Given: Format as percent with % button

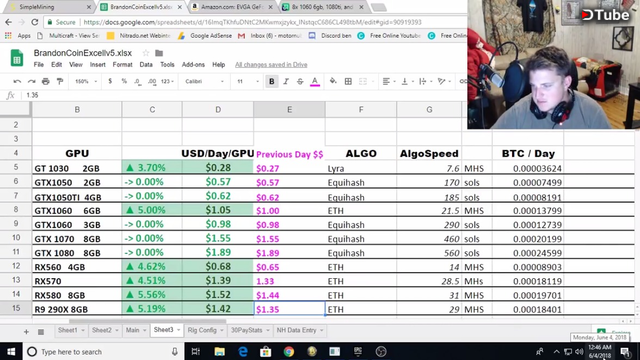Looking at the screenshot, I should [x=124, y=81].
